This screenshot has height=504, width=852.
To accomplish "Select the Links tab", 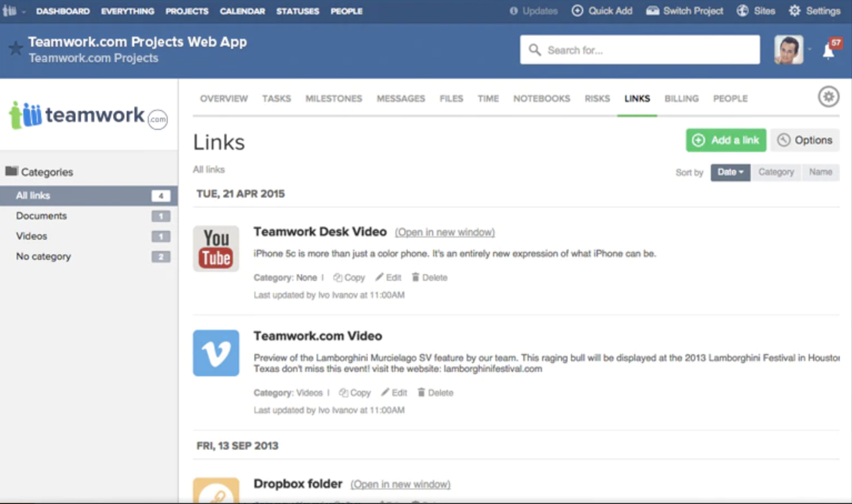I will tap(637, 99).
